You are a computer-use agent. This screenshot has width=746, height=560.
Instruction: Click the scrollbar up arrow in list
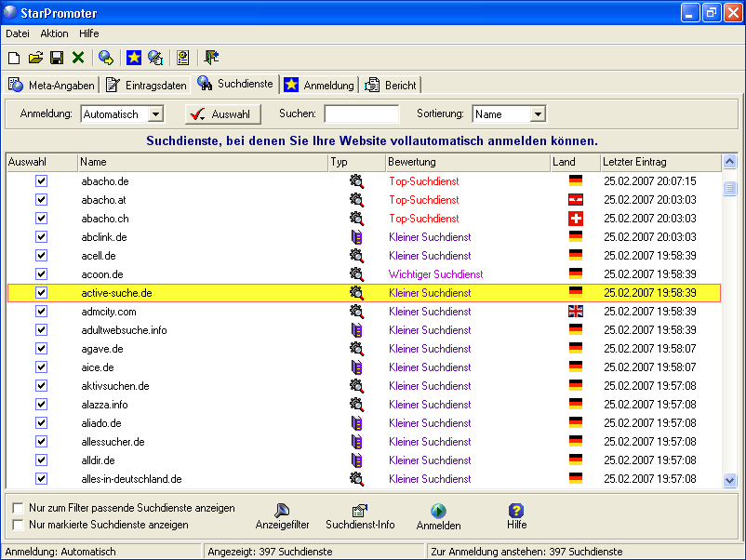pos(729,162)
